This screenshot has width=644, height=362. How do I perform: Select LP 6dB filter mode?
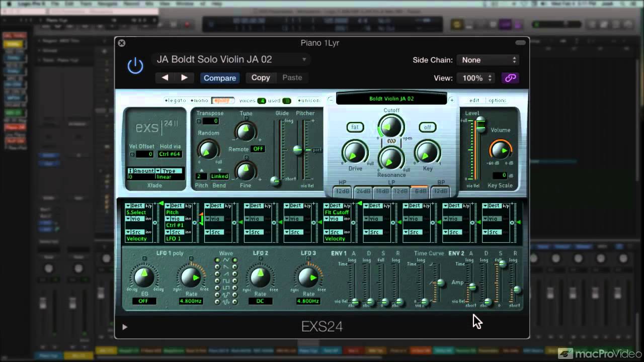coord(420,192)
